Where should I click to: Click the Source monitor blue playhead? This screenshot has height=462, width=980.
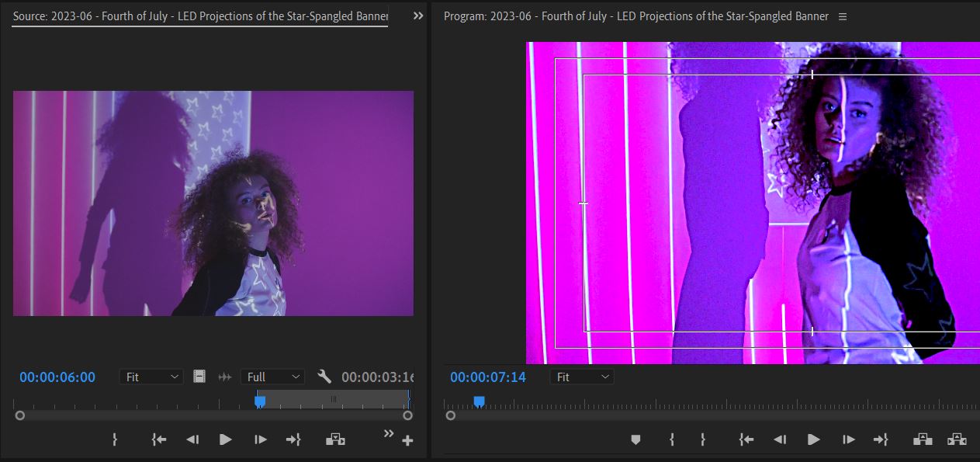pos(261,401)
